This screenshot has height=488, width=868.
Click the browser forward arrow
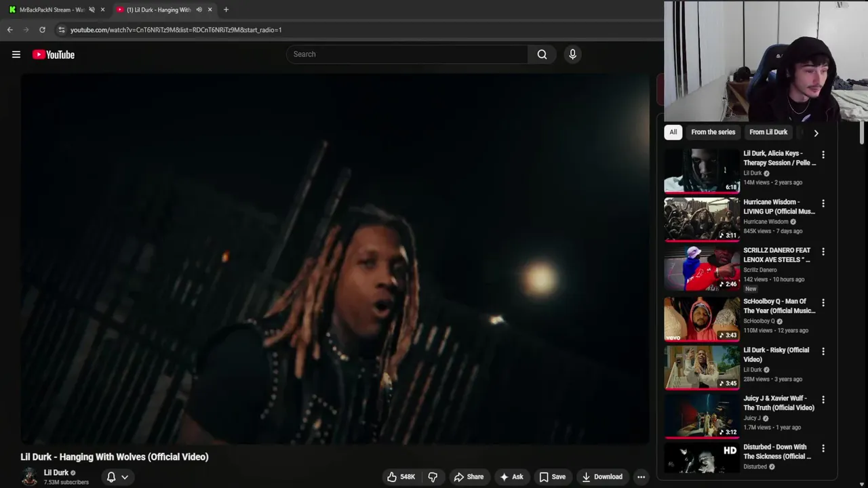pyautogui.click(x=26, y=30)
